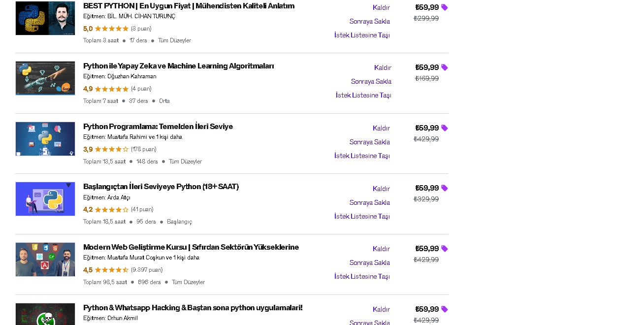The image size is (644, 325).
Task: Click coupon tag icon beside BEST PYTHON price
Action: (445, 7)
